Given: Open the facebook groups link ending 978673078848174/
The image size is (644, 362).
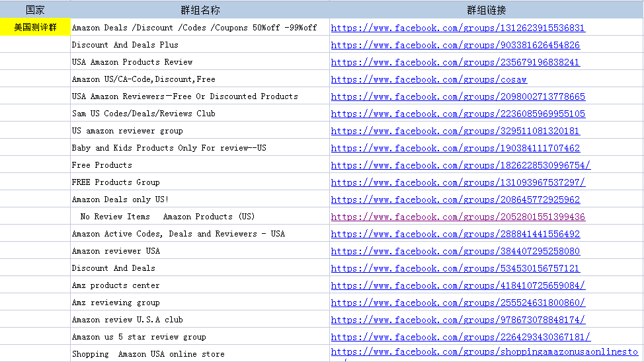Looking at the screenshot, I should tap(458, 320).
